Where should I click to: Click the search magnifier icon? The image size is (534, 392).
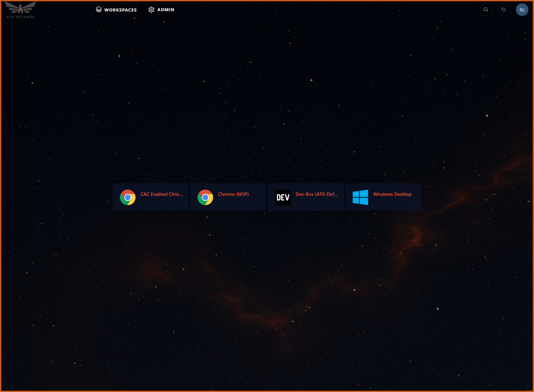[486, 10]
